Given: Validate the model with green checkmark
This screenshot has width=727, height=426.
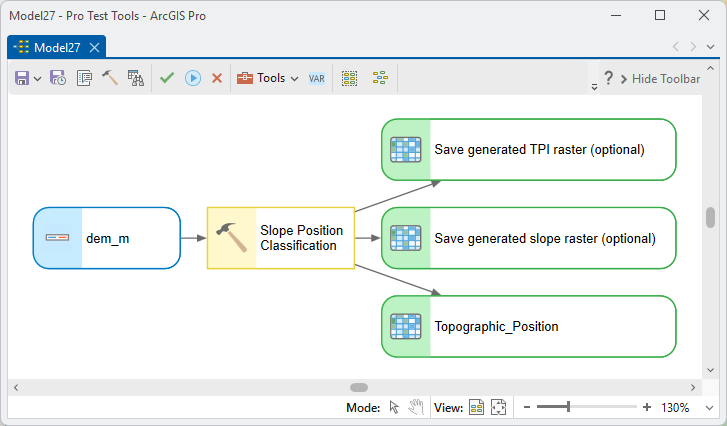Looking at the screenshot, I should click(167, 78).
